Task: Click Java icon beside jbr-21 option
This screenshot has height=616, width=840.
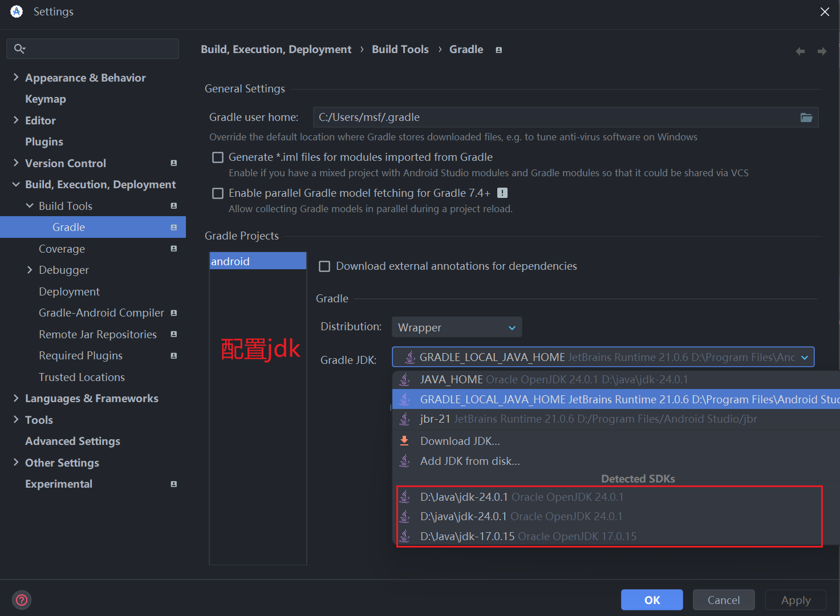Action: 404,419
